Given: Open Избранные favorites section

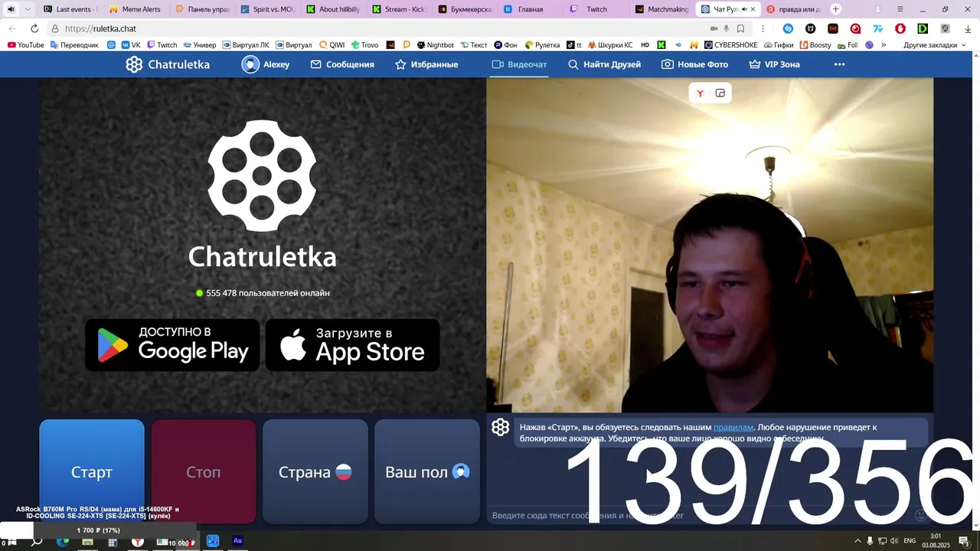Looking at the screenshot, I should tap(426, 64).
